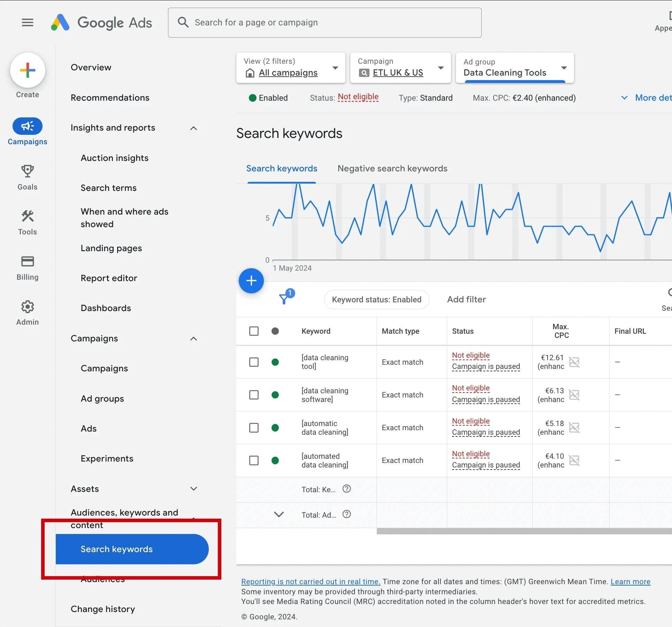The image size is (672, 627).
Task: Select the Search keywords tab
Action: pyautogui.click(x=281, y=168)
